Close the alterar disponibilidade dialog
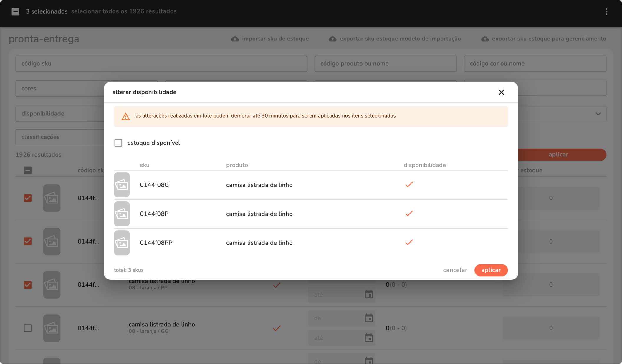622x364 pixels. 501,92
